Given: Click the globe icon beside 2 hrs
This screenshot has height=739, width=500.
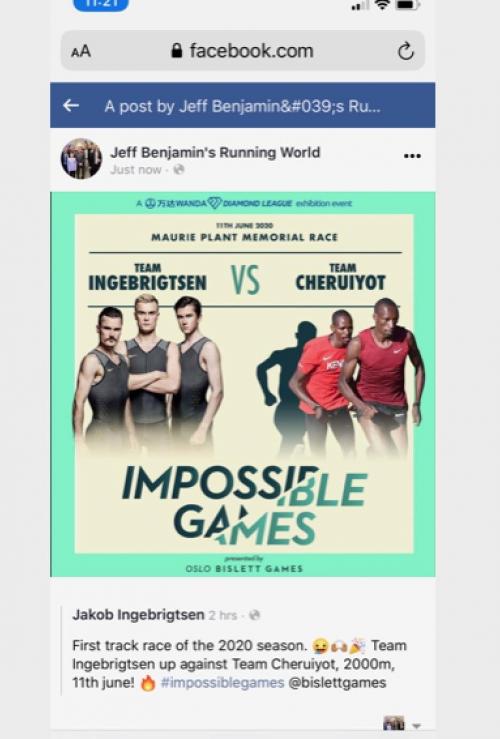Looking at the screenshot, I should point(254,615).
